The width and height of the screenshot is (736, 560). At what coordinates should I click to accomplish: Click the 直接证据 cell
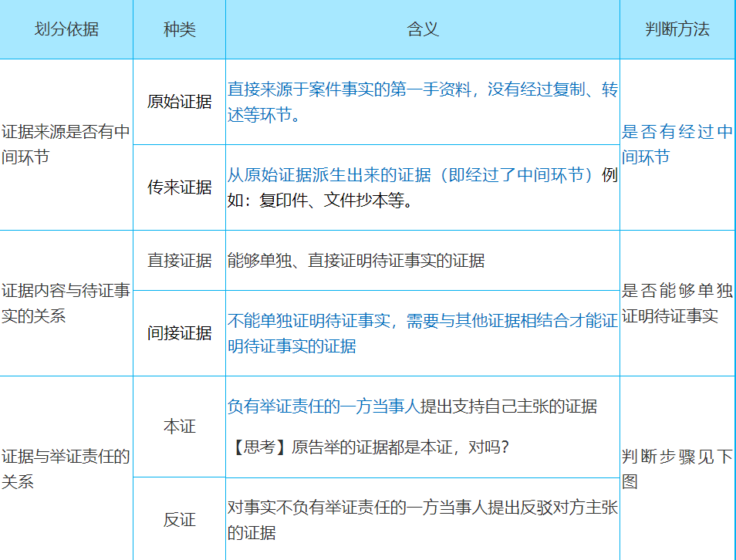(x=179, y=261)
